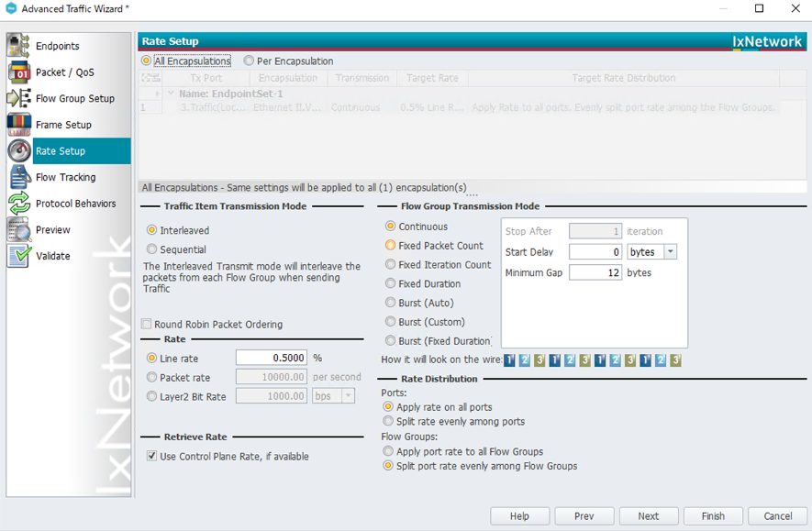Click the Frame Setup icon
The width and height of the screenshot is (812, 531).
click(19, 125)
